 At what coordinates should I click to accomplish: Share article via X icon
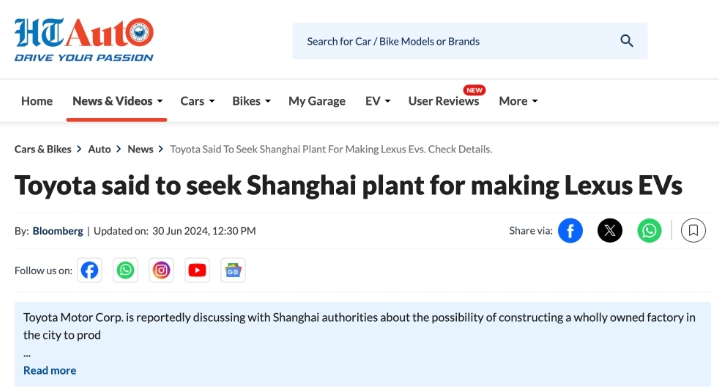point(609,231)
